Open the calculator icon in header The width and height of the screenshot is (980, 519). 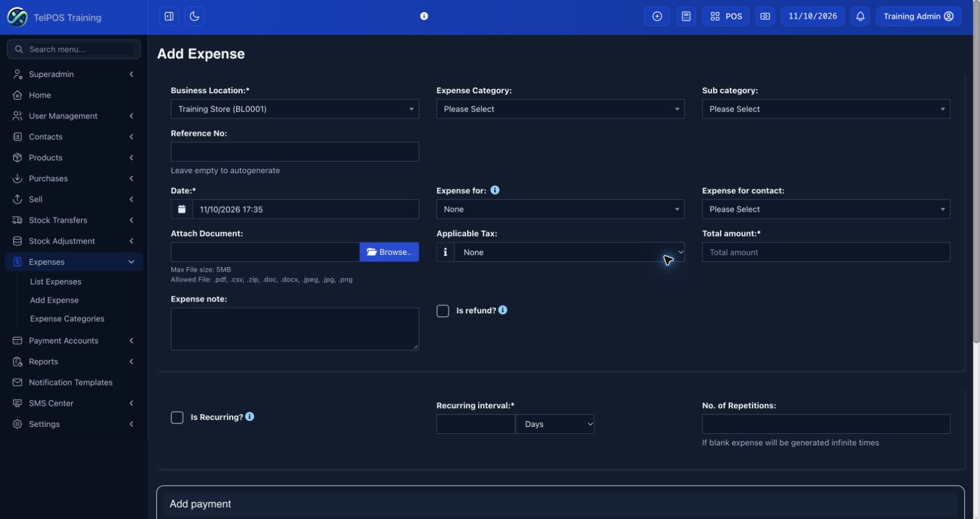[686, 16]
